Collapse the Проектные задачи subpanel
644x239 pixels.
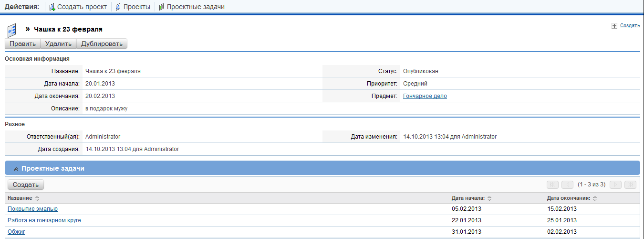[x=16, y=169]
